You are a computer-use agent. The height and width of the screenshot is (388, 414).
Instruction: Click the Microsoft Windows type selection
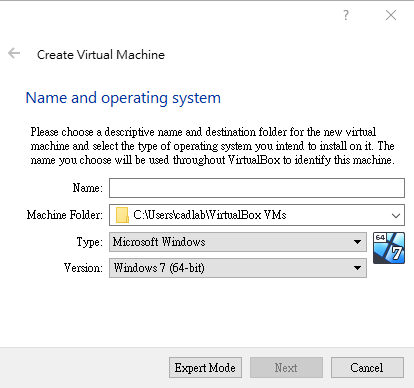(x=238, y=242)
